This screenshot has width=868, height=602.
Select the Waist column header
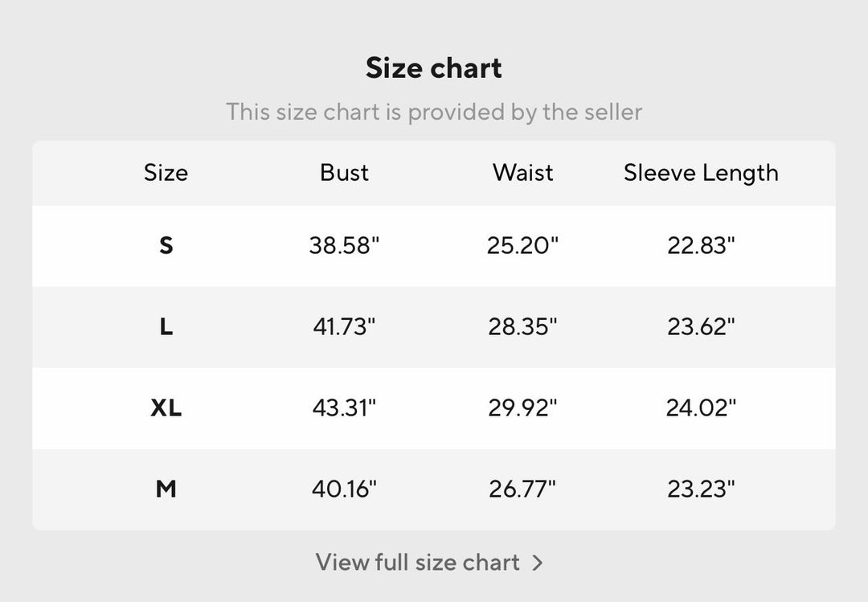click(523, 173)
